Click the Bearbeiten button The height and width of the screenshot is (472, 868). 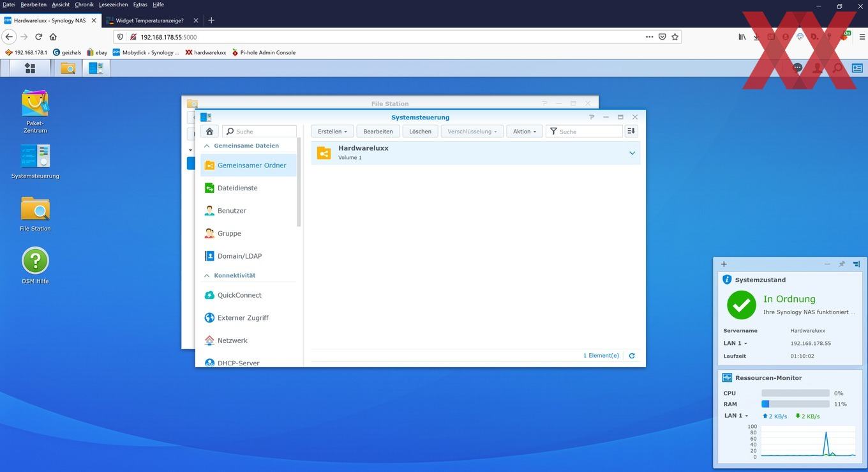coord(378,131)
